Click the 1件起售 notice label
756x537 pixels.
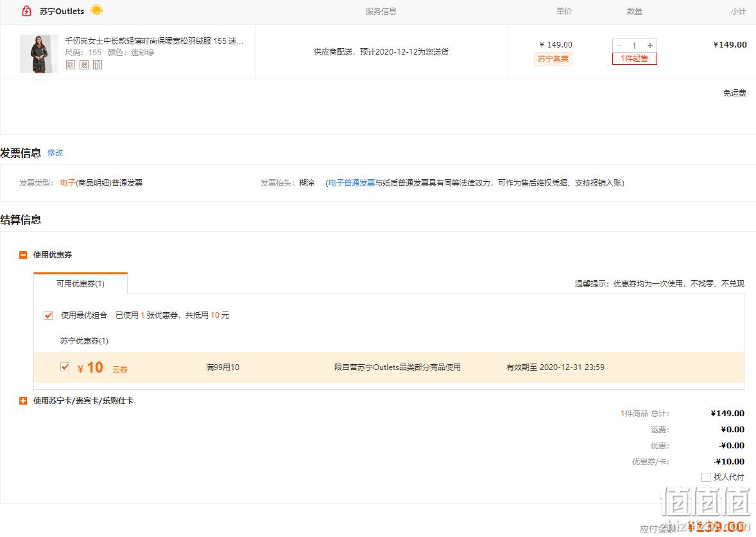(635, 58)
